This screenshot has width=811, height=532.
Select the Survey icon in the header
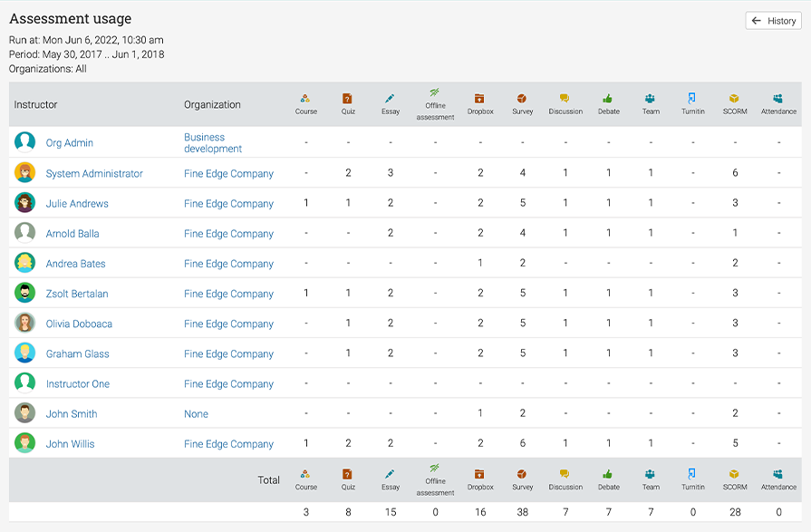[523, 98]
